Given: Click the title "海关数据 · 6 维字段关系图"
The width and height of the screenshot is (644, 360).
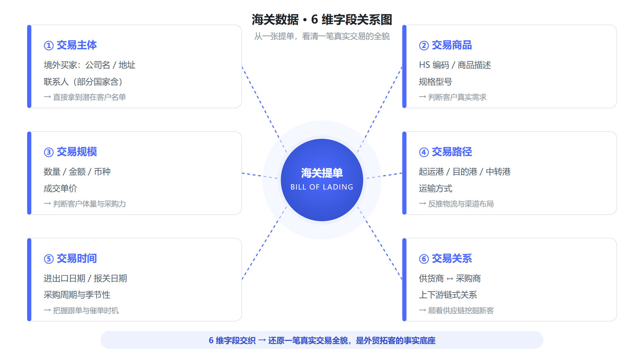Looking at the screenshot, I should pyautogui.click(x=322, y=19).
